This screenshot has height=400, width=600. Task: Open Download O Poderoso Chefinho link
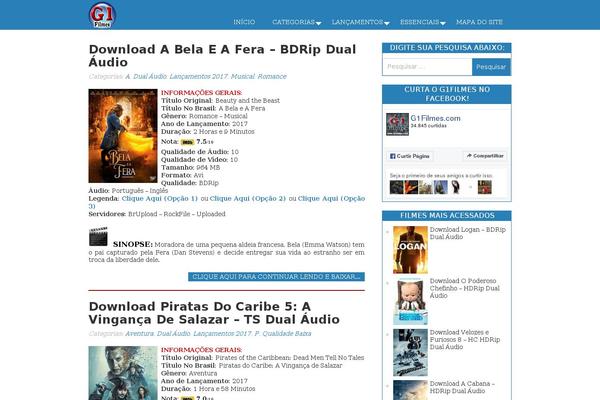(465, 288)
